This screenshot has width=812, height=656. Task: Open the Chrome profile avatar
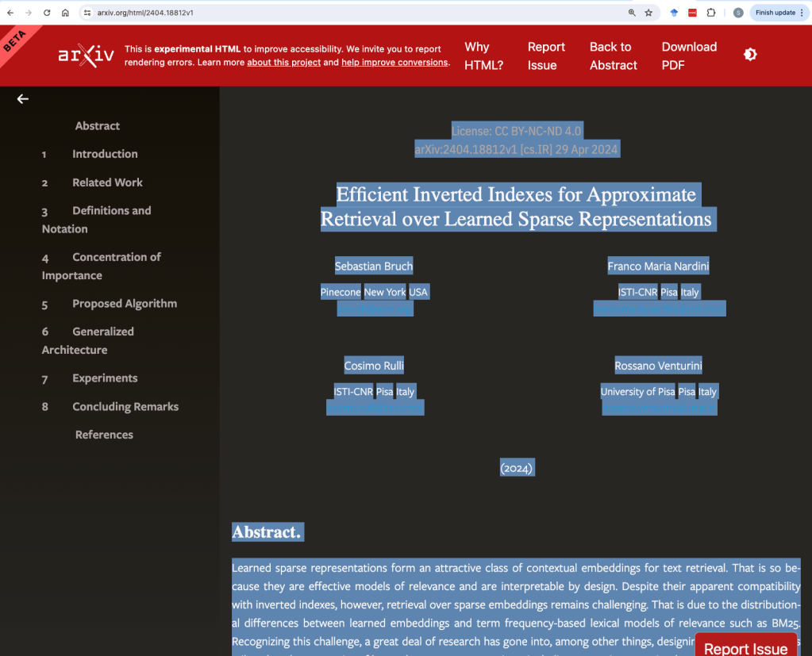tap(738, 13)
